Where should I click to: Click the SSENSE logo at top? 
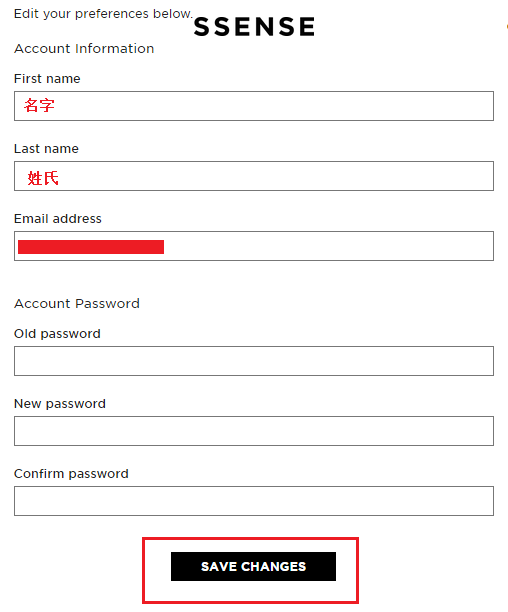click(254, 27)
